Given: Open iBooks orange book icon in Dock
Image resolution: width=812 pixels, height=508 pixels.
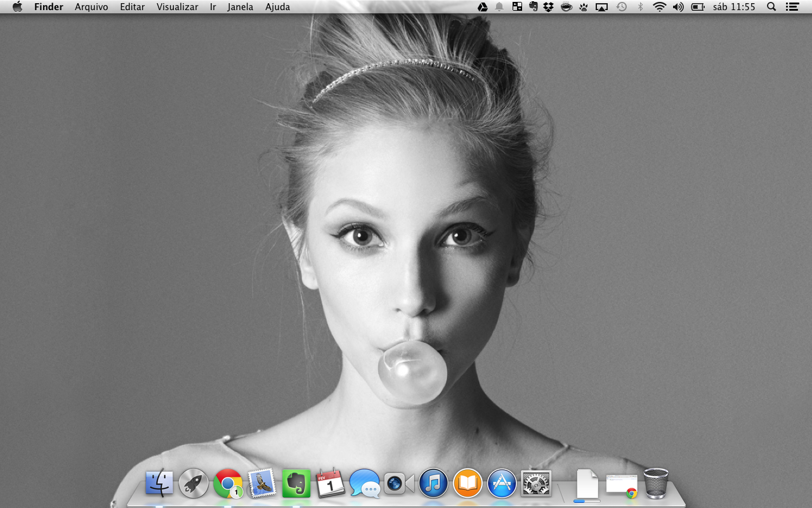Looking at the screenshot, I should point(468,483).
